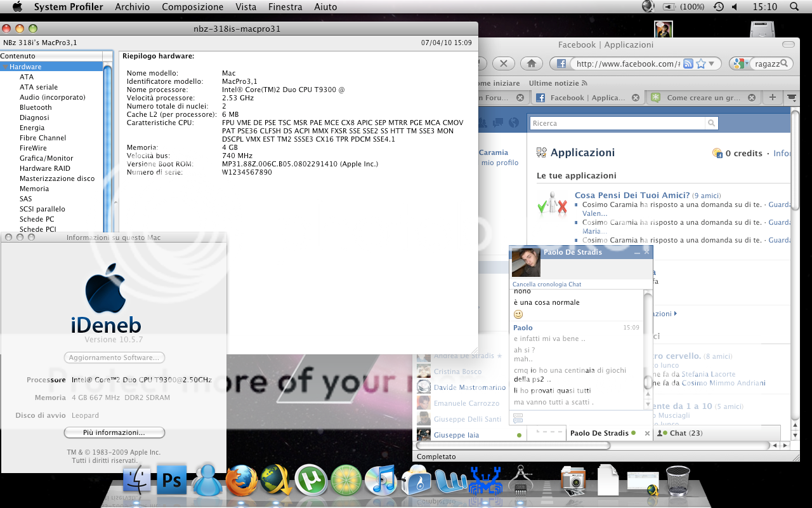Select Bluetooth in the hardware list
The image size is (812, 508).
tap(36, 107)
